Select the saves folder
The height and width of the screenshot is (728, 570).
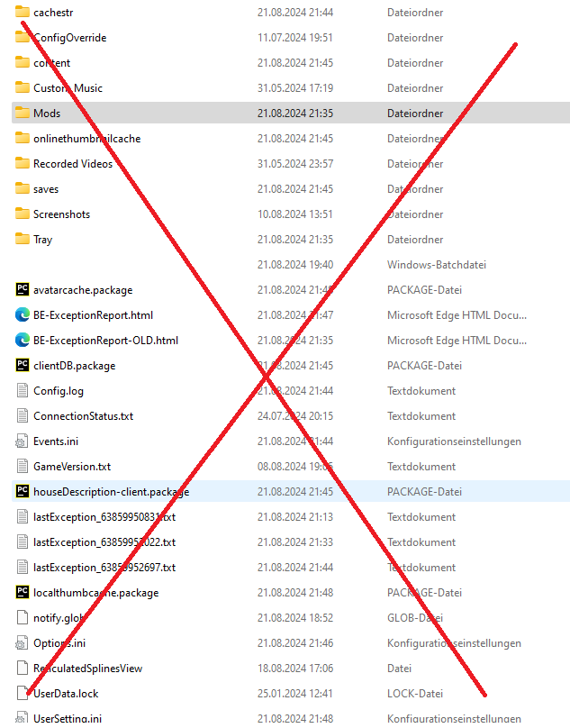coord(46,189)
